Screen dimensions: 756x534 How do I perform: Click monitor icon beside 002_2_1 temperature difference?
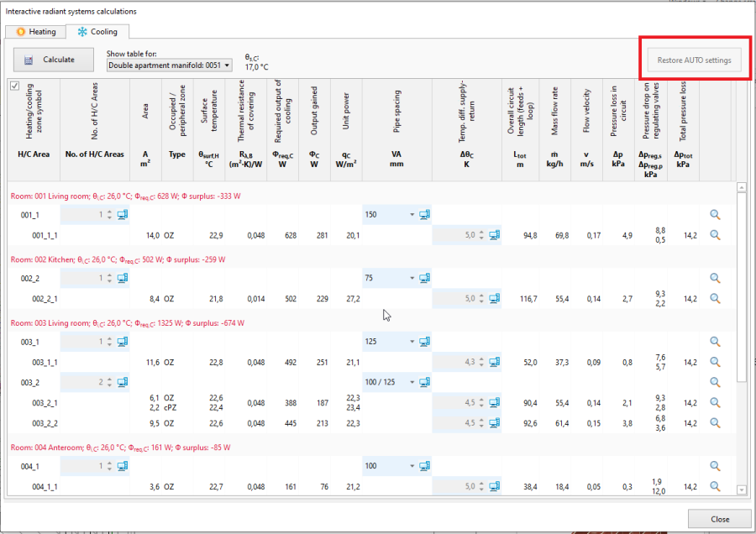point(495,298)
